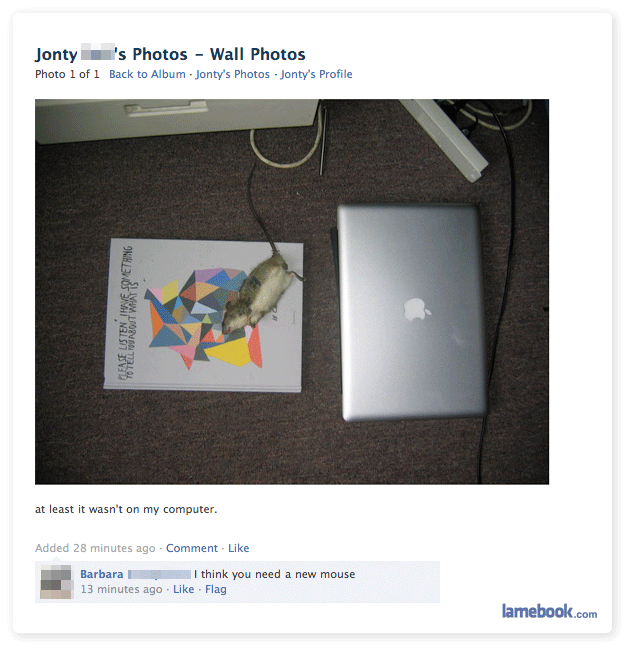Click Barbara's pixelated avatar thumbnail
The image size is (630, 651).
[x=56, y=582]
